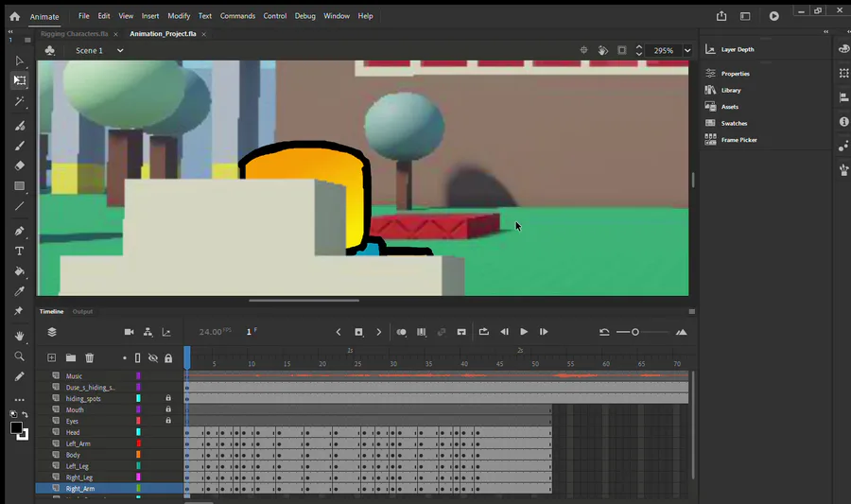Unlock the hiding_spots layer

pos(168,398)
